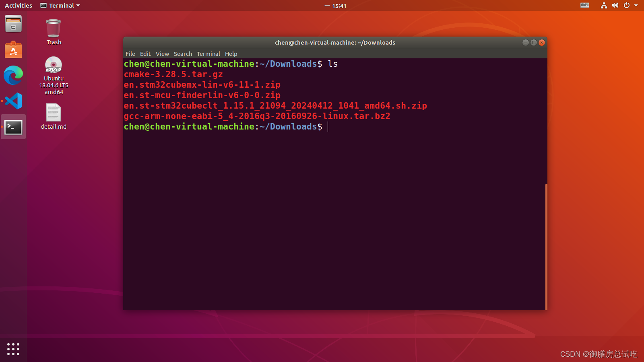Click the Activities button
Viewport: 644px width, 362px height.
point(18,5)
